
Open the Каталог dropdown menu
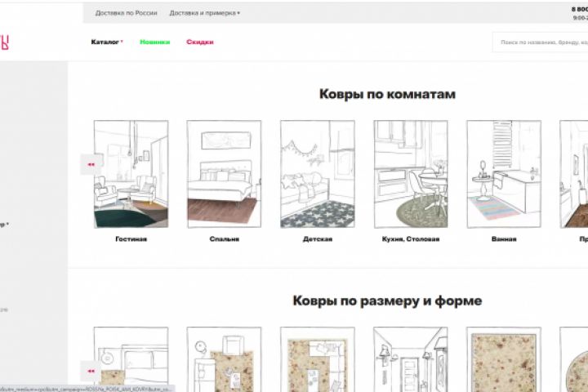pos(107,42)
